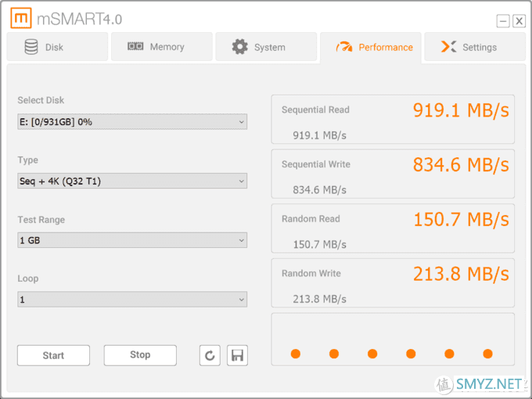
Task: Click the Loop label text
Action: (x=28, y=279)
